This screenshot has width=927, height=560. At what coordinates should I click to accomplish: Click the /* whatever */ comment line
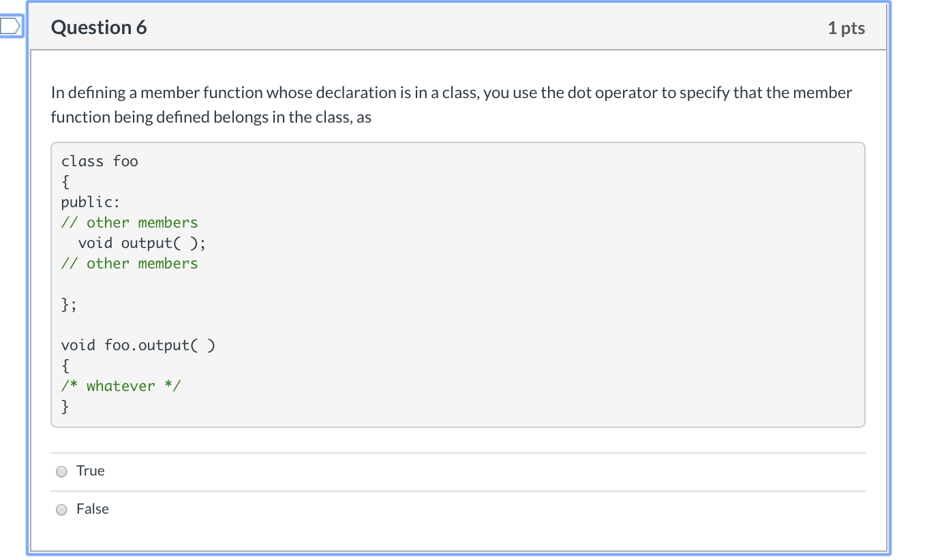[121, 386]
